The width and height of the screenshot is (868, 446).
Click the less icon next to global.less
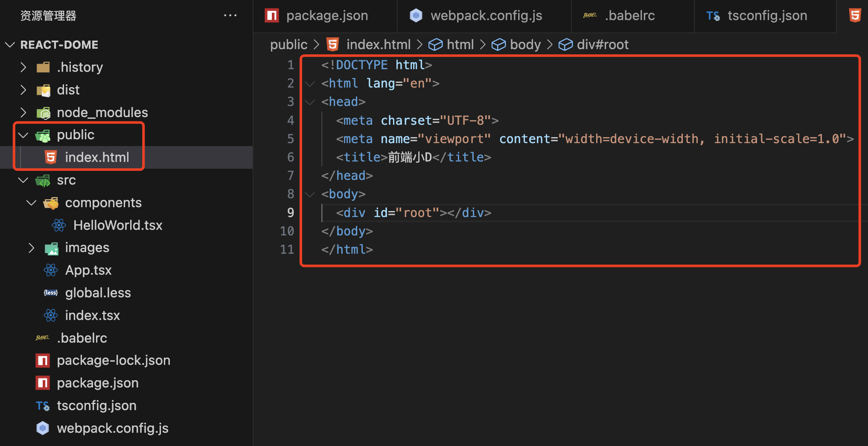pos(51,292)
